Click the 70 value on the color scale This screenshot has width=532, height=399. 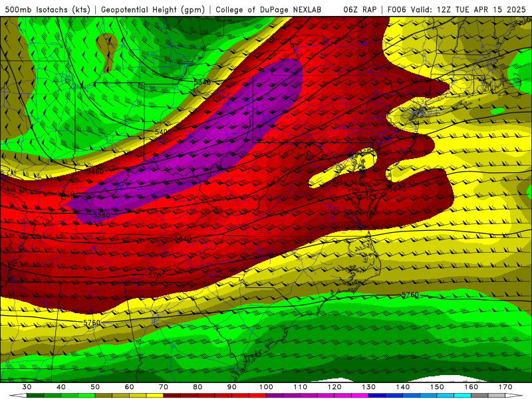pyautogui.click(x=164, y=387)
